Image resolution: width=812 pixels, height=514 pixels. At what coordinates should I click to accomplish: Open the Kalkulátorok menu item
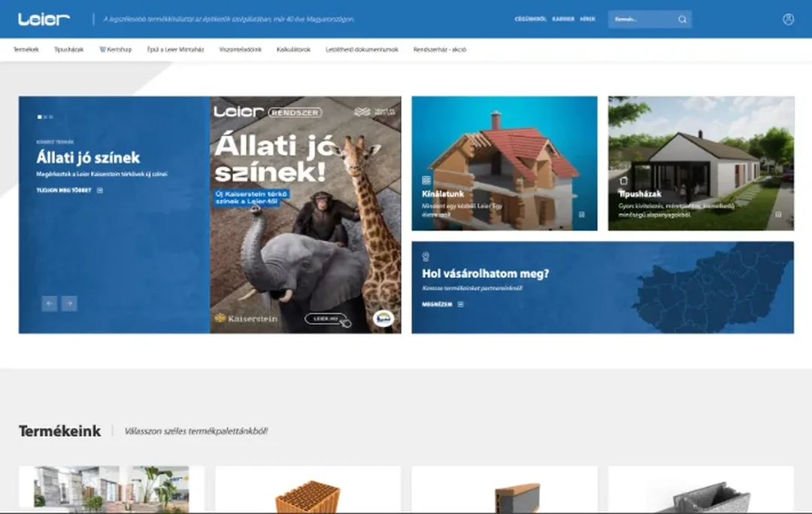(294, 50)
